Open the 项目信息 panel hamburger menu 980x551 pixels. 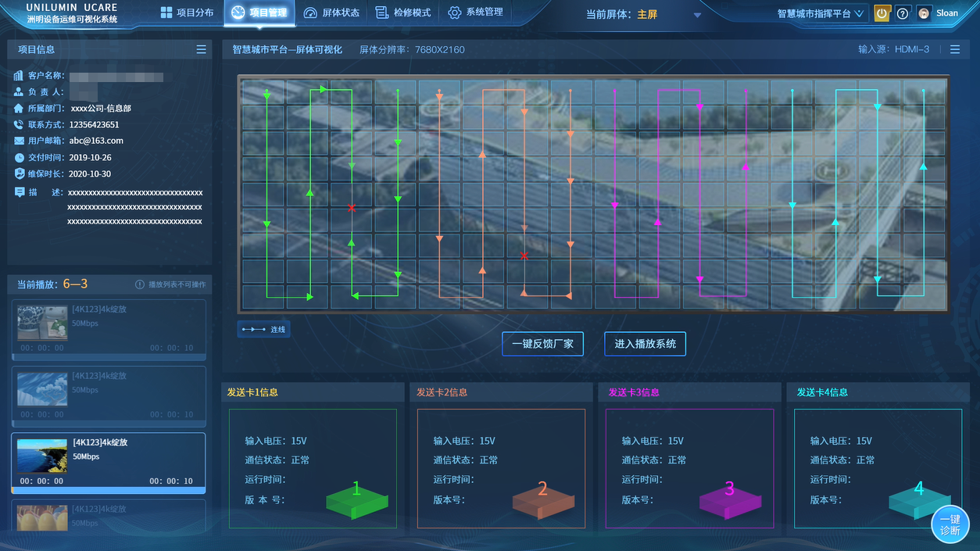[202, 49]
